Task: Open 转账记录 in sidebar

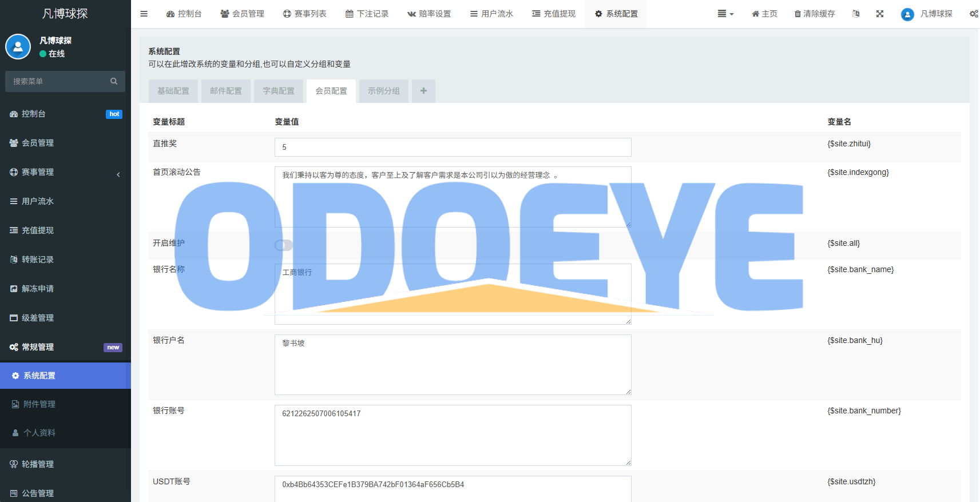Action: pos(65,260)
